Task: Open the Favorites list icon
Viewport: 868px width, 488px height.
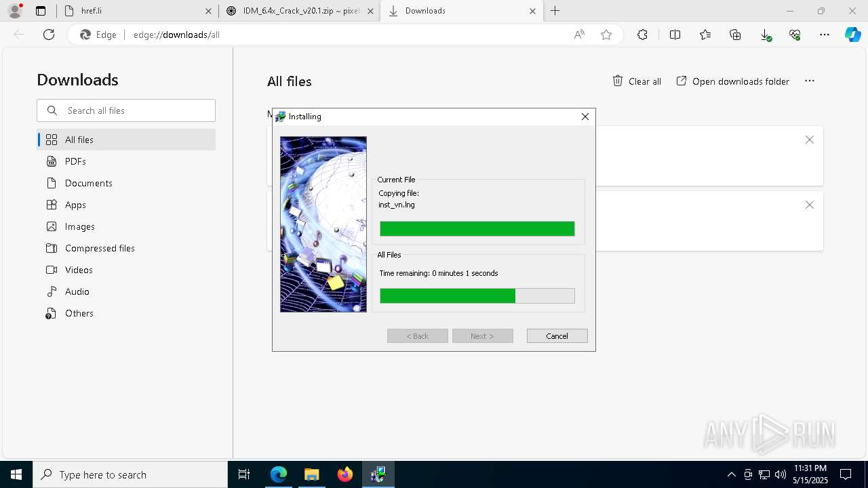Action: click(x=705, y=35)
